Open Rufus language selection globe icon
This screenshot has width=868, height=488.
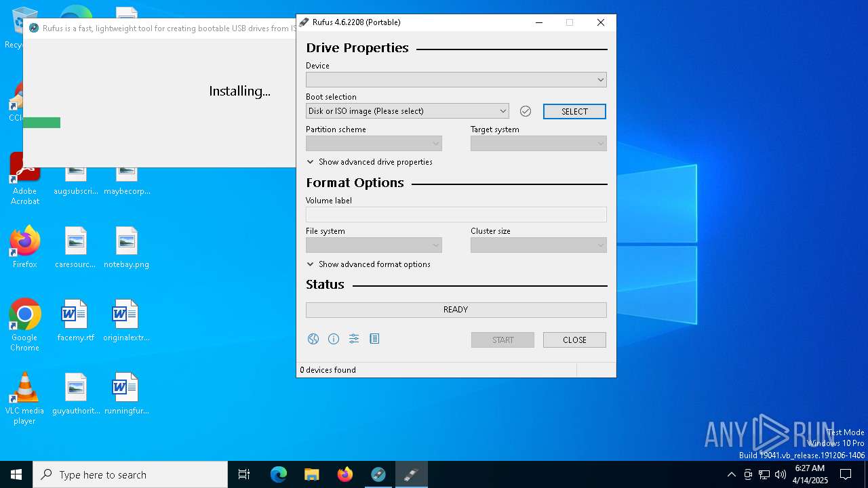point(313,339)
